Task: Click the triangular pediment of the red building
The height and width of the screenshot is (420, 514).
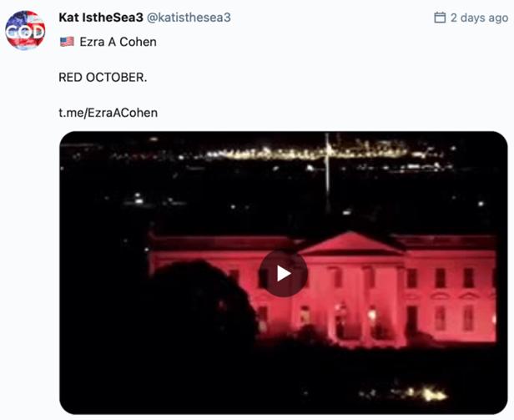Action: coord(351,243)
